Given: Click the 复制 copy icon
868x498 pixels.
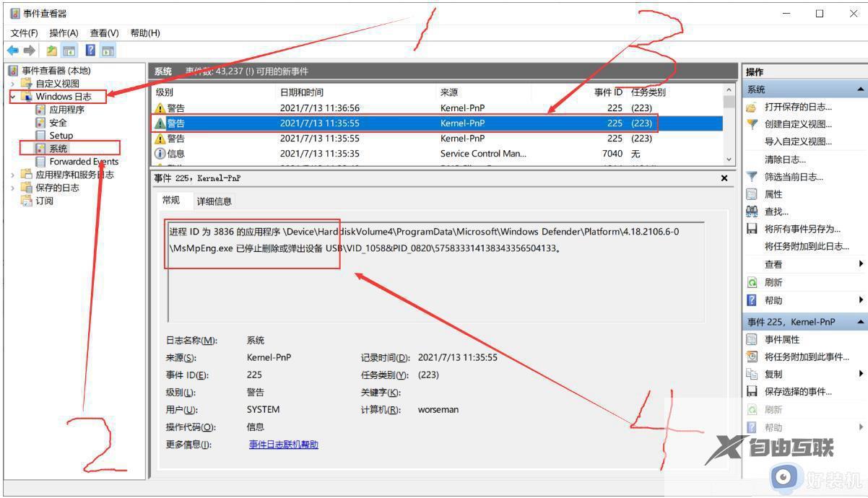Looking at the screenshot, I should click(752, 374).
